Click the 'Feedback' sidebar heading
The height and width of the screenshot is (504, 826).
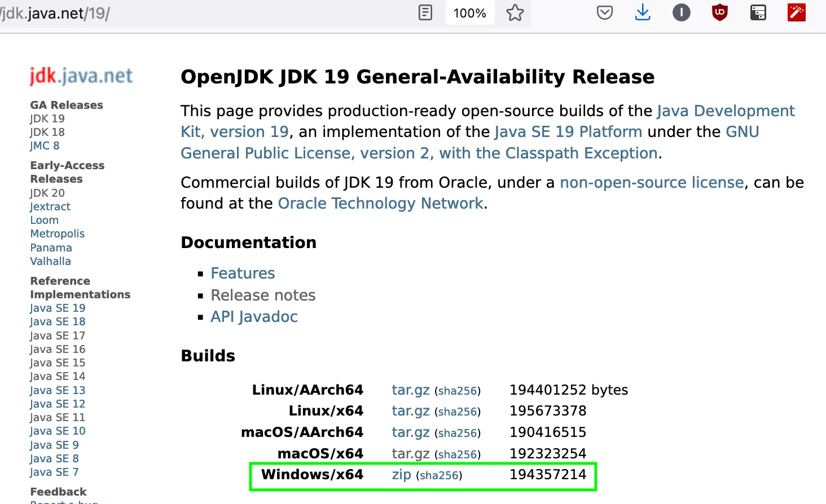[x=58, y=492]
